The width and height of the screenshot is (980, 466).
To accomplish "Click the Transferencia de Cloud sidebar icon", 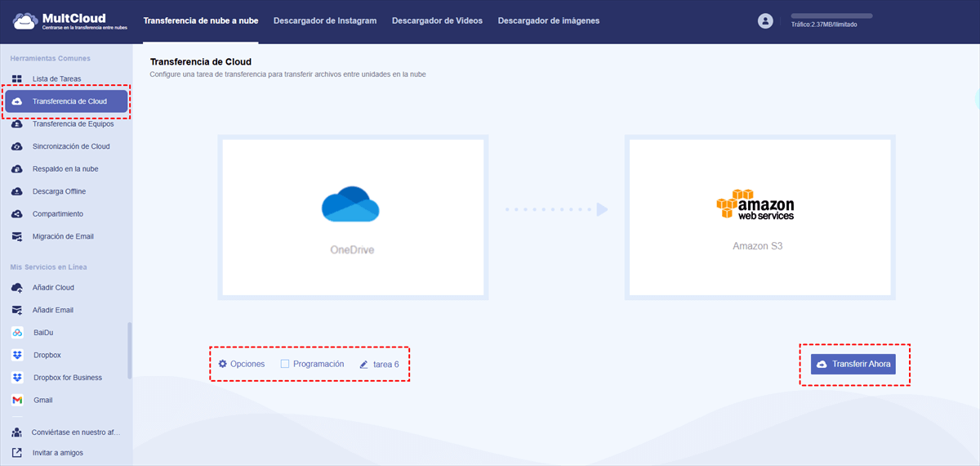I will (x=17, y=101).
